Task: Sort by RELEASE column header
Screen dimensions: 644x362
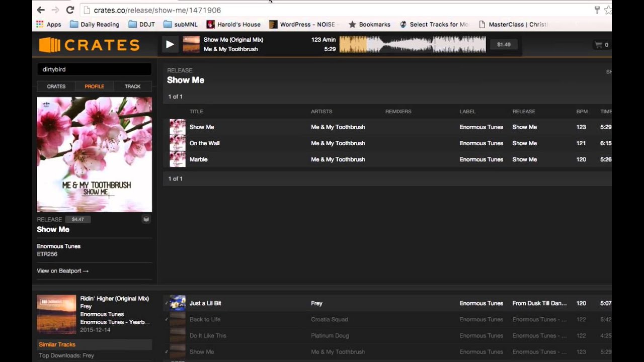Action: [x=524, y=112]
